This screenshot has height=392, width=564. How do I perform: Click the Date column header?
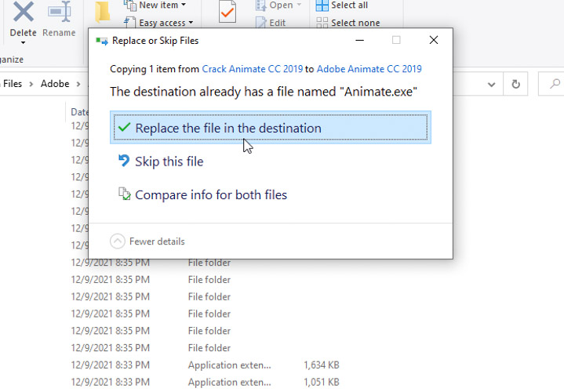point(79,112)
